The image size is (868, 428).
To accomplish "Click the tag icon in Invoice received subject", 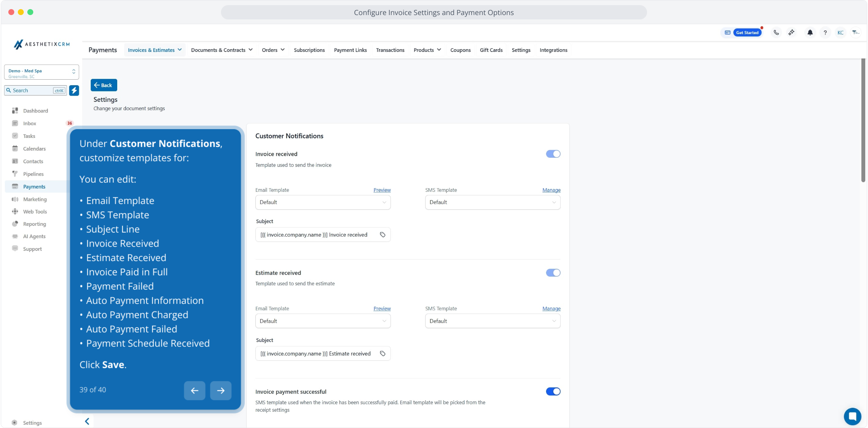I will click(x=383, y=235).
